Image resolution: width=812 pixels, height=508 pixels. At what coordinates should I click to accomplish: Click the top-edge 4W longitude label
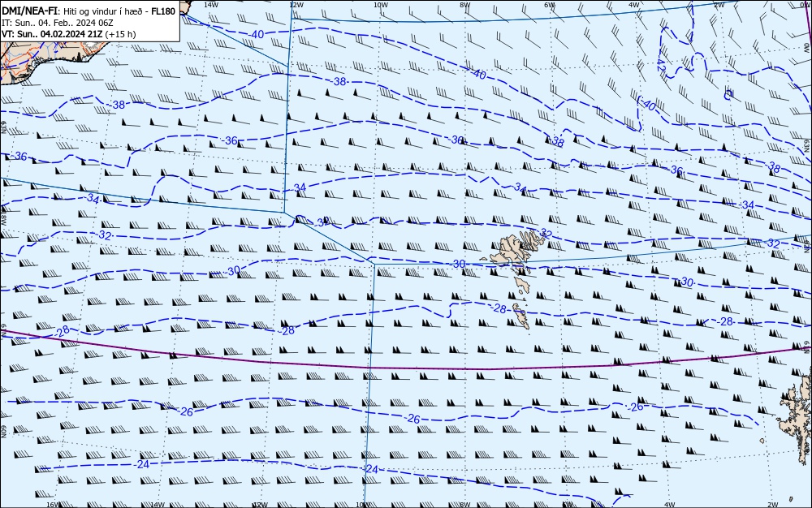(x=634, y=4)
